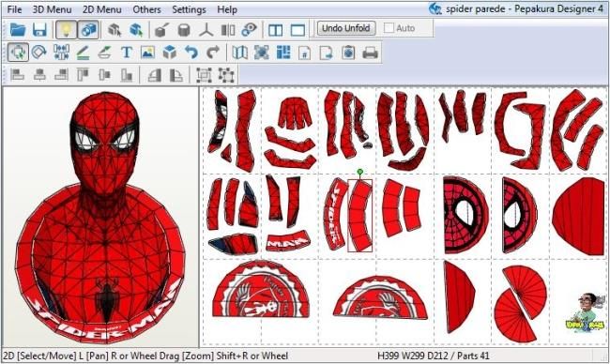This screenshot has height=364, width=610.
Task: Select the Select/Move tool icon
Action: [18, 53]
